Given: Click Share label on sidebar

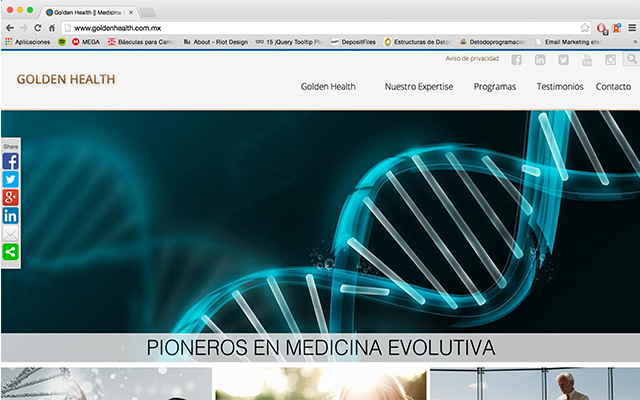Looking at the screenshot, I should coord(11,147).
